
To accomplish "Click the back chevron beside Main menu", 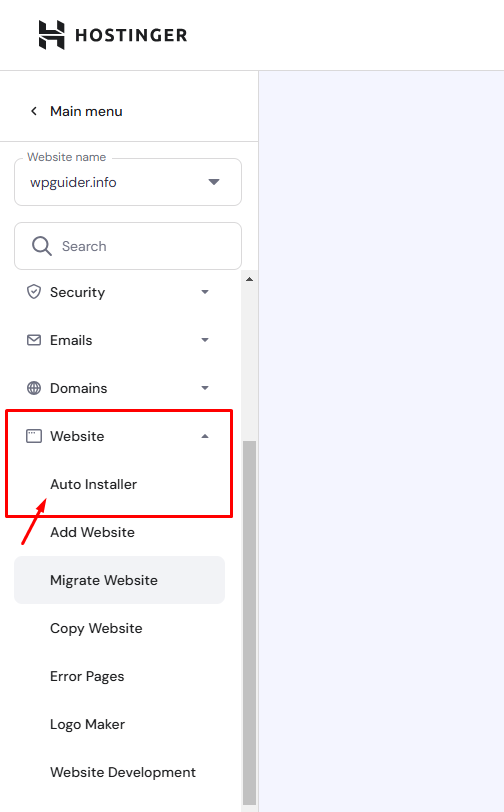I will 34,111.
